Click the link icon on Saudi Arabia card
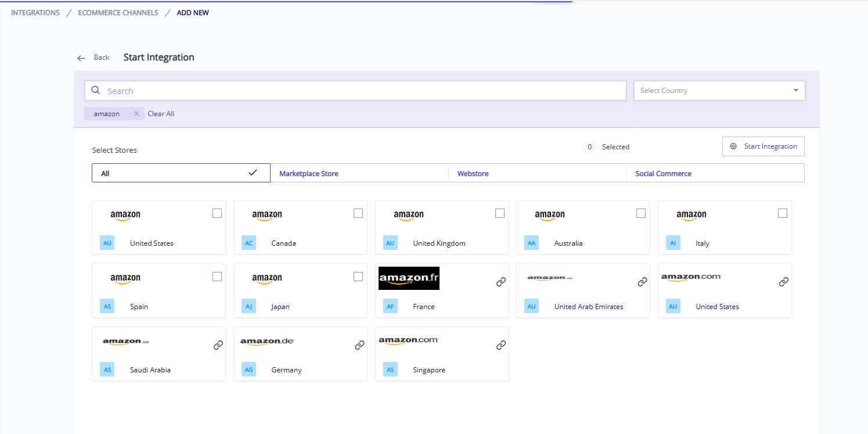This screenshot has width=868, height=434. point(218,345)
